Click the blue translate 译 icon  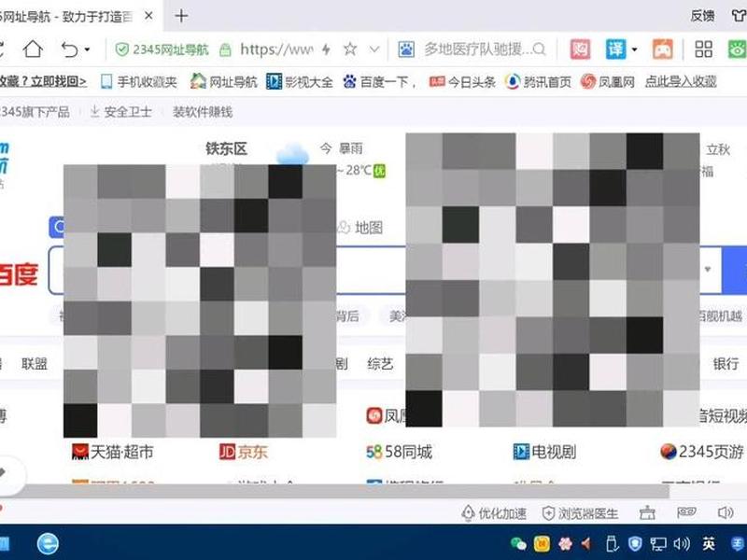pos(615,49)
